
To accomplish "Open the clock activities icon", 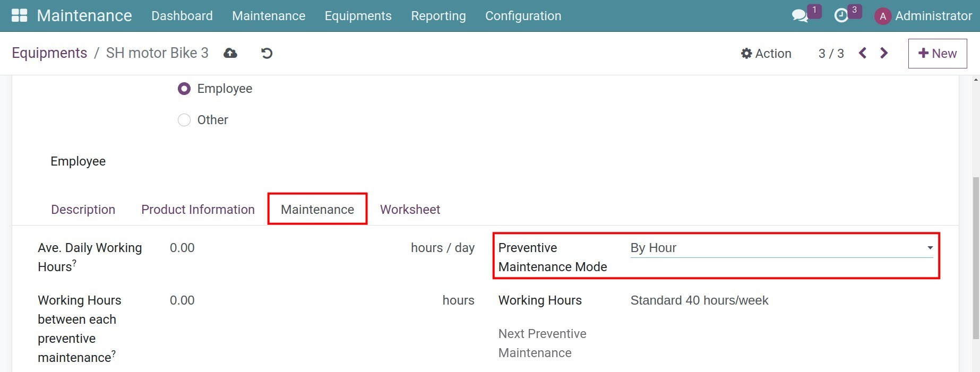I will 841,15.
